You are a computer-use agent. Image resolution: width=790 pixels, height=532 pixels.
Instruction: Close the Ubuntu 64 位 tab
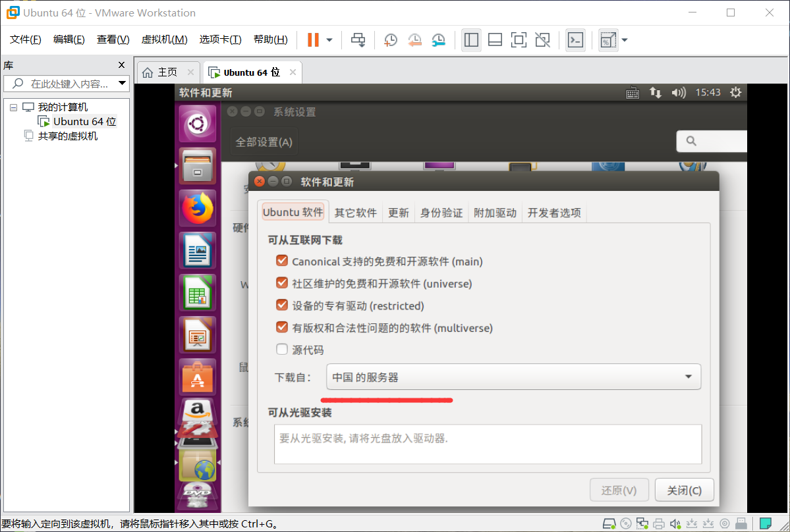(x=293, y=72)
